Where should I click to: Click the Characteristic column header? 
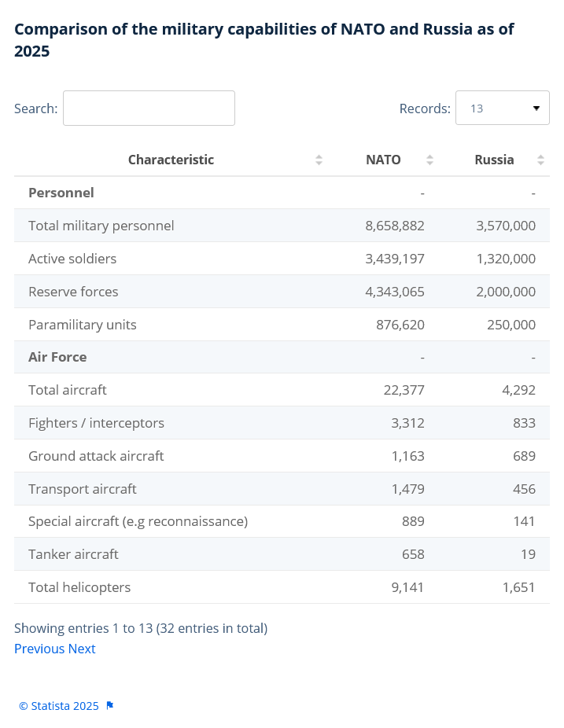tap(171, 160)
